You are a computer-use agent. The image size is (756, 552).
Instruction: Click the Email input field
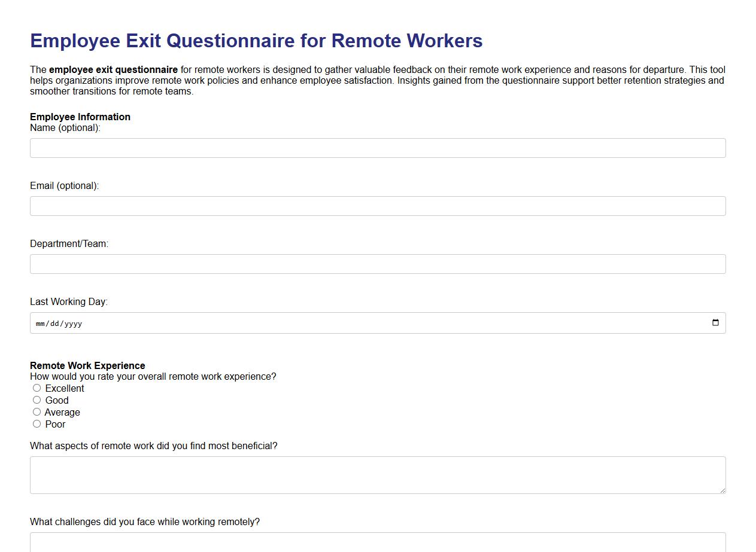coord(377,206)
